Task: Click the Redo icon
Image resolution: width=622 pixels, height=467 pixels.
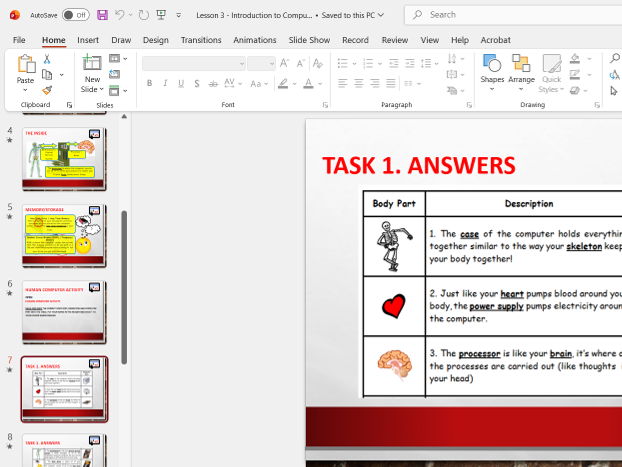Action: [143, 15]
